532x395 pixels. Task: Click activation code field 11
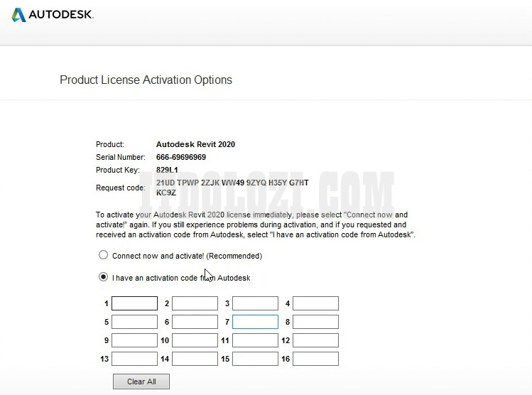(255, 340)
